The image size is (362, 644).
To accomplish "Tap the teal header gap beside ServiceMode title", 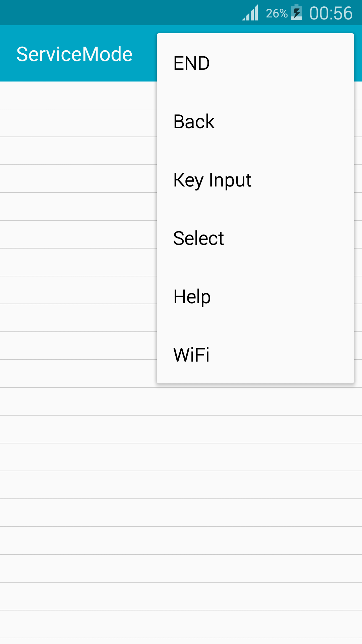I will tap(144, 54).
